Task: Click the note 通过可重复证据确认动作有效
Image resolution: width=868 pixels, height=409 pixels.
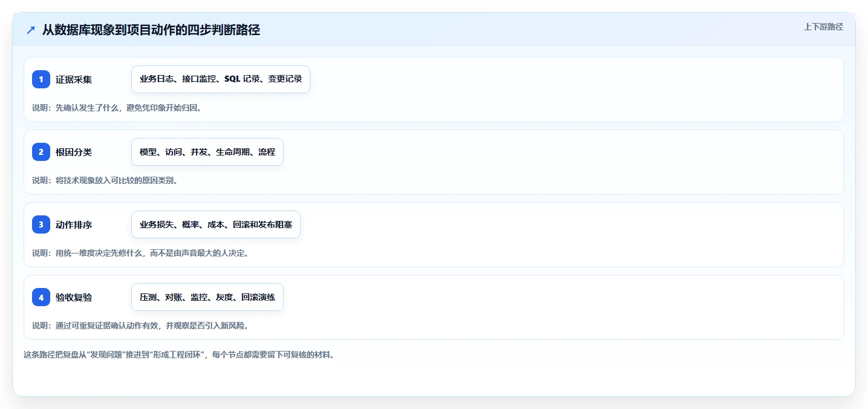Action: pos(140,326)
